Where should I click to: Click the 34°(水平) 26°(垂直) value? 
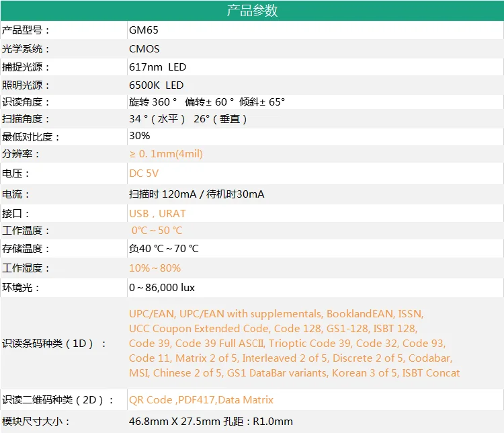pyautogui.click(x=188, y=119)
